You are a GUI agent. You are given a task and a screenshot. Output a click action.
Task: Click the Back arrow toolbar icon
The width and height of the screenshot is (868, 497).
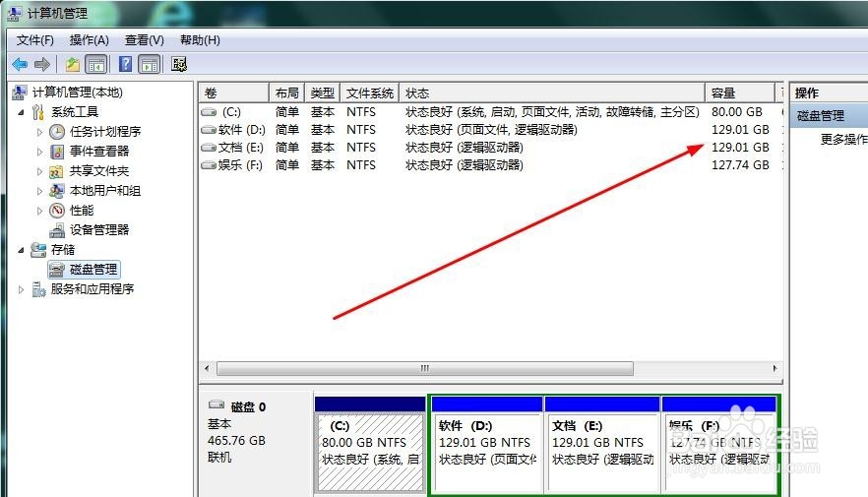click(x=20, y=65)
